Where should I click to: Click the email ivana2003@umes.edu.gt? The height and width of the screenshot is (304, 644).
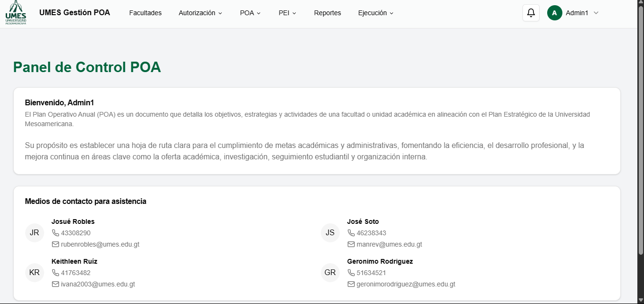click(98, 285)
